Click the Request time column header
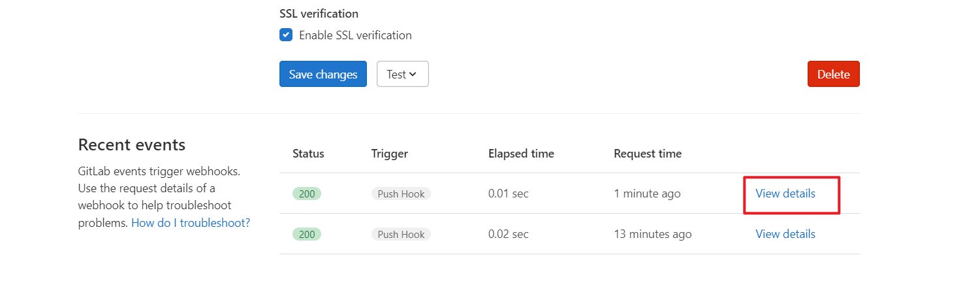Screen dimensions: 980x304 [x=648, y=154]
